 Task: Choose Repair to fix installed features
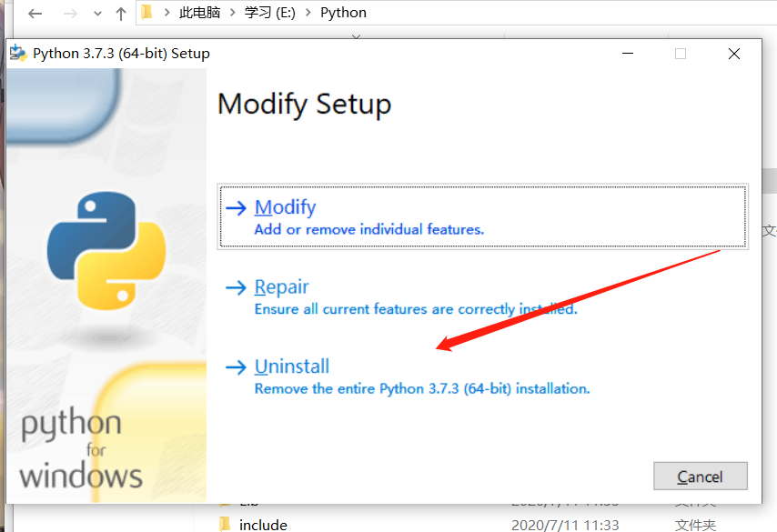(281, 286)
